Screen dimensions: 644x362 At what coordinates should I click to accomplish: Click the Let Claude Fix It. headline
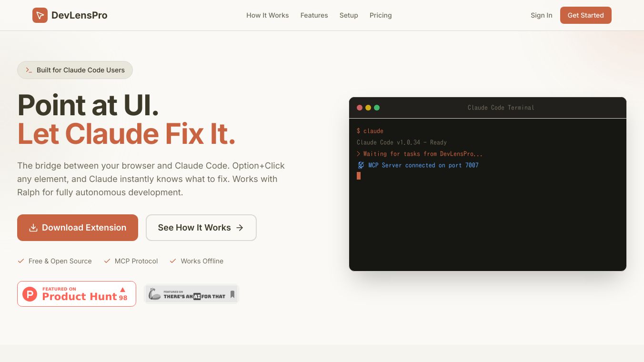(127, 134)
